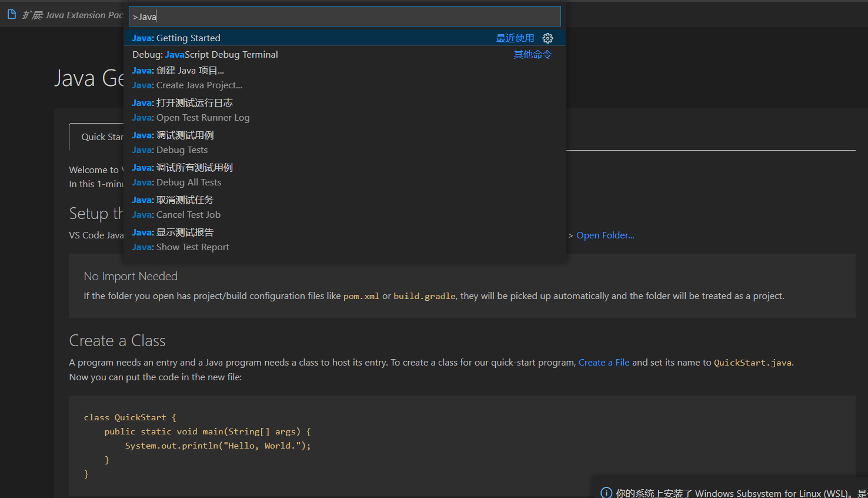Click the 最近使用 label in the palette
Viewport: 868px width, 498px height.
[515, 38]
